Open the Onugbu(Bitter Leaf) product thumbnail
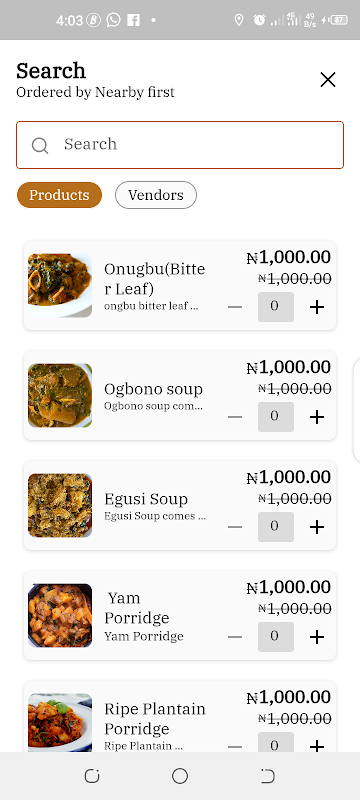 click(60, 286)
